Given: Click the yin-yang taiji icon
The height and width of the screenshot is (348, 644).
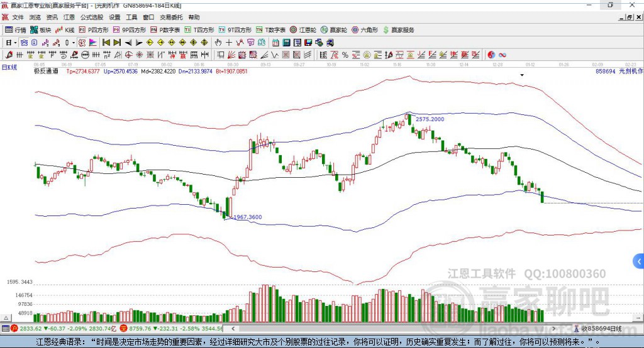Looking at the screenshot, I should [x=491, y=55].
